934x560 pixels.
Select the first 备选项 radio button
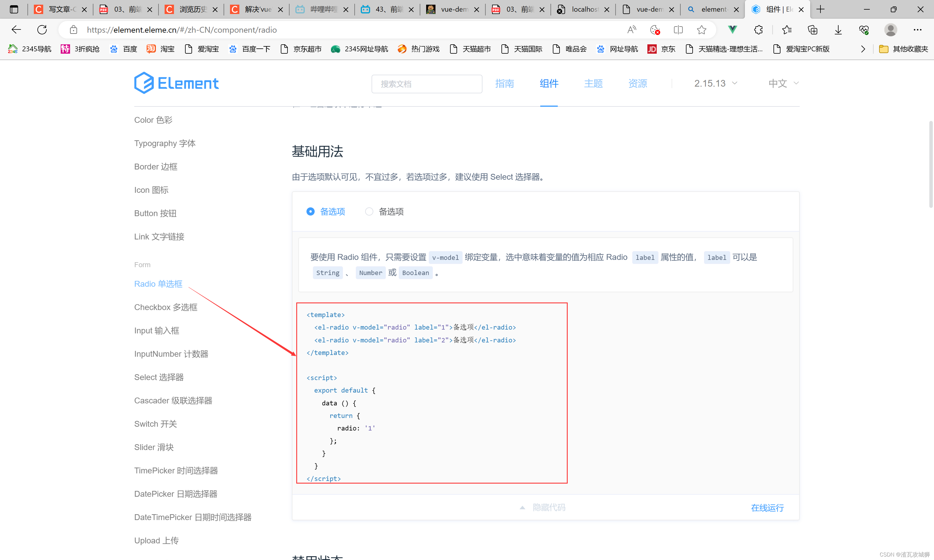[x=310, y=212]
